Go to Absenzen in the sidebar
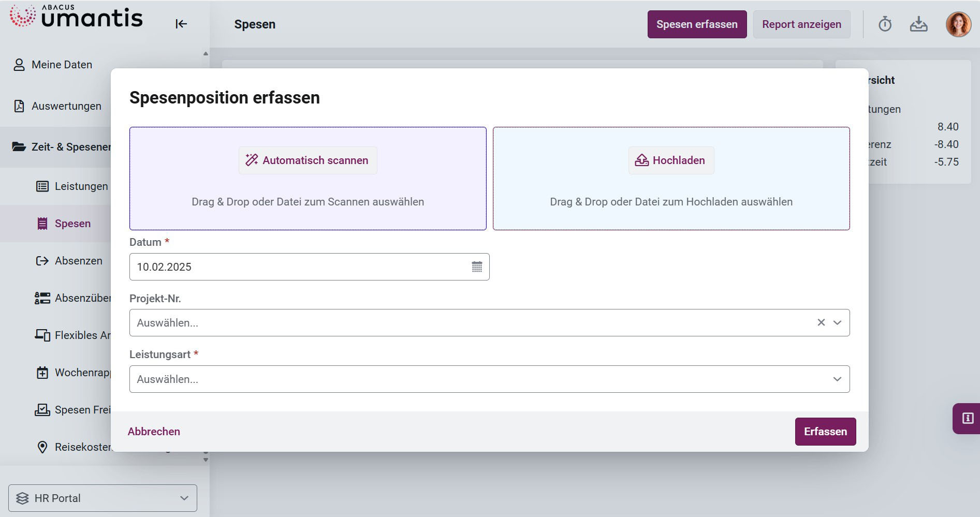This screenshot has width=980, height=517. (78, 261)
